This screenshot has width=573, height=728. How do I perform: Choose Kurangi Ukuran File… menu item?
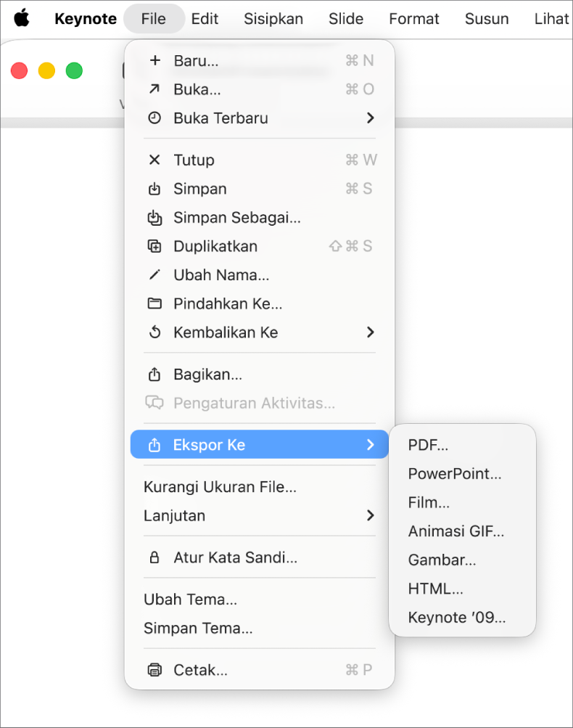(x=260, y=486)
